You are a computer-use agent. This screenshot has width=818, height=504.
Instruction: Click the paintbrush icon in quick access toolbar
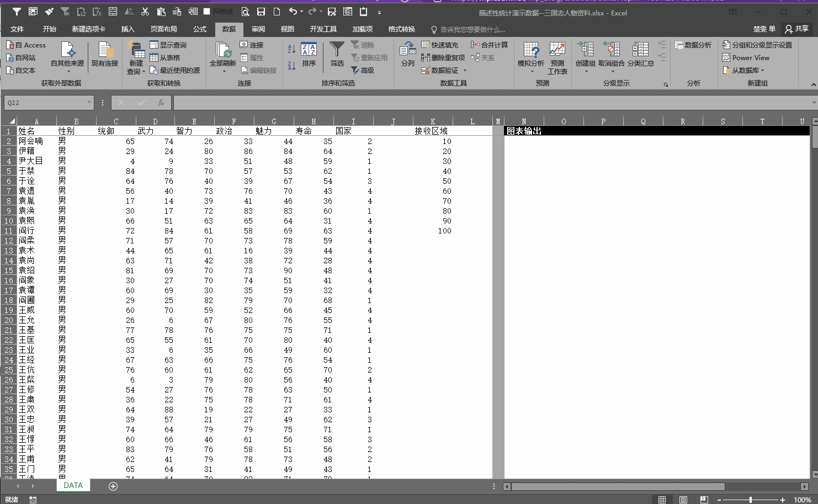pyautogui.click(x=49, y=12)
